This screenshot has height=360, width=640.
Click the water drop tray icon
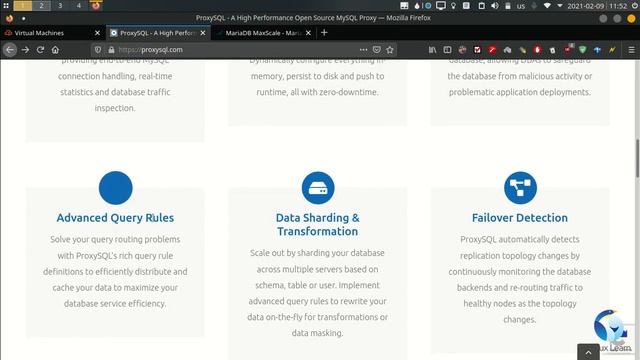[417, 6]
